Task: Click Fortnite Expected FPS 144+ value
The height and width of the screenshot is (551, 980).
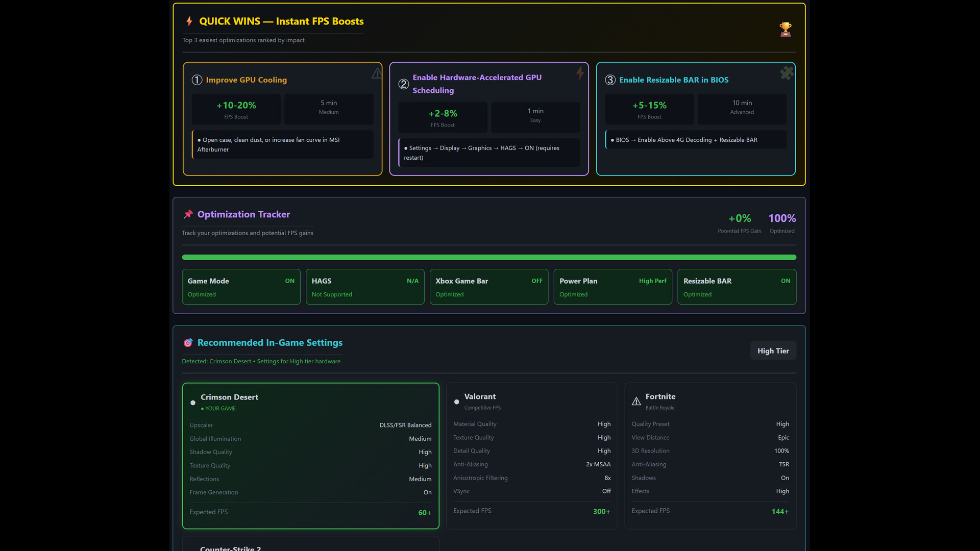Action: (780, 512)
